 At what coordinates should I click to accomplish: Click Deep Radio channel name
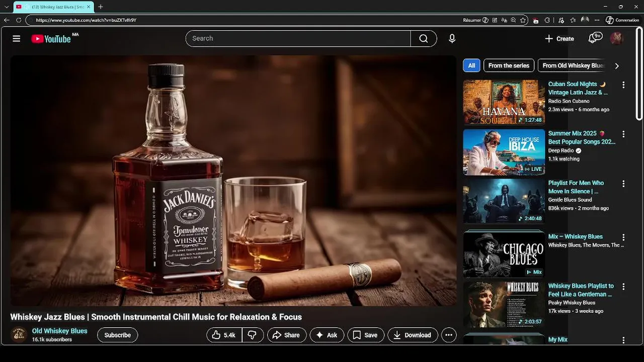click(x=561, y=150)
